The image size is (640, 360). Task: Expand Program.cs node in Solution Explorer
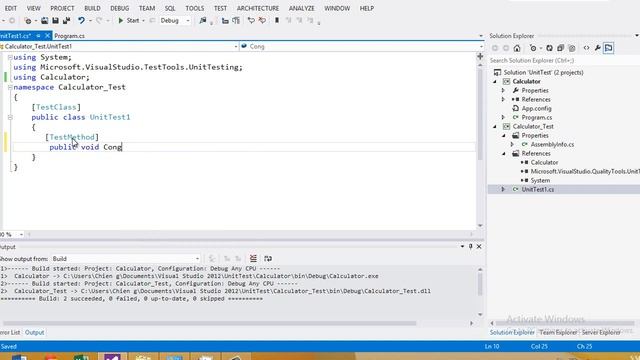504,118
